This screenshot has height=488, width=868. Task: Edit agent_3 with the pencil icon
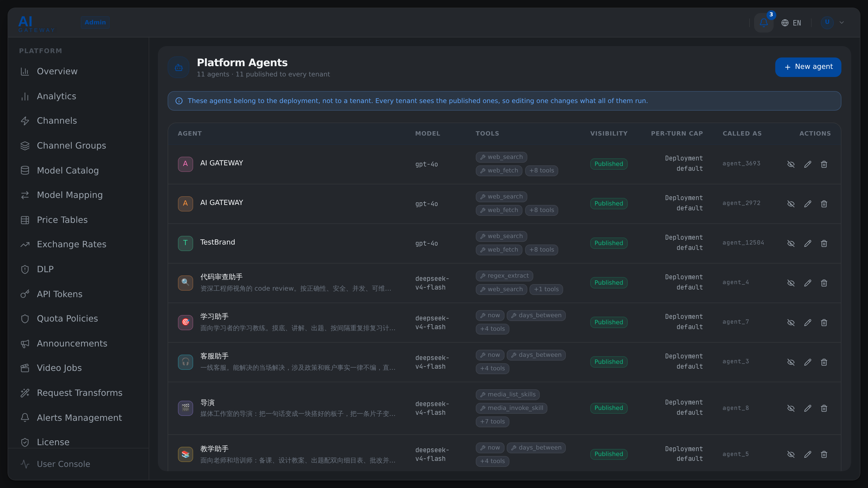pos(808,362)
